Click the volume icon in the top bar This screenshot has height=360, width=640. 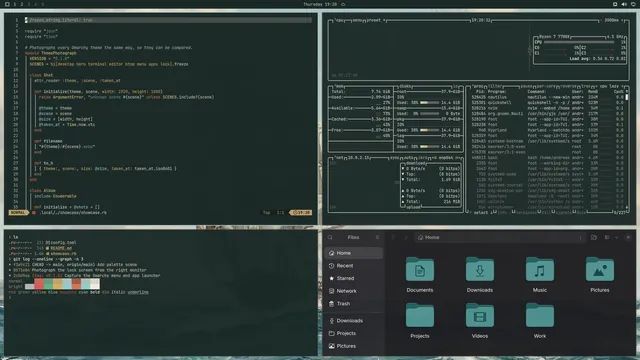(624, 4)
